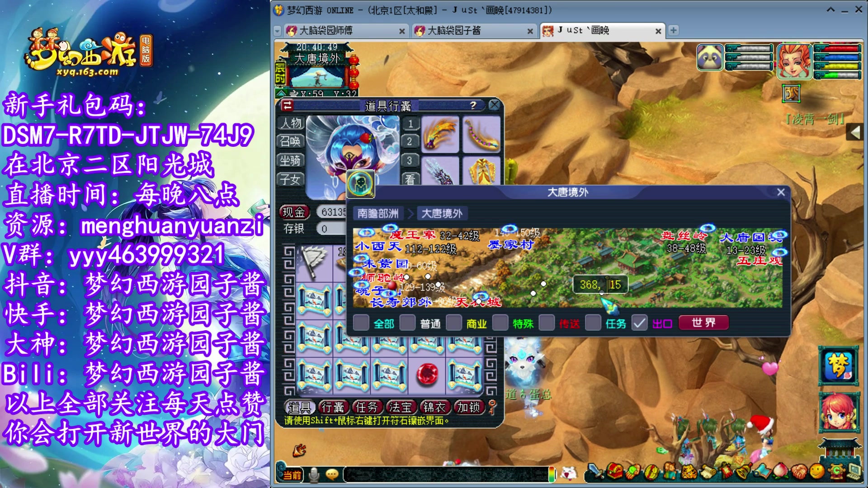Screen dimensions: 868x488
Task: Click the key lock icon beside 加锁
Action: tap(492, 407)
